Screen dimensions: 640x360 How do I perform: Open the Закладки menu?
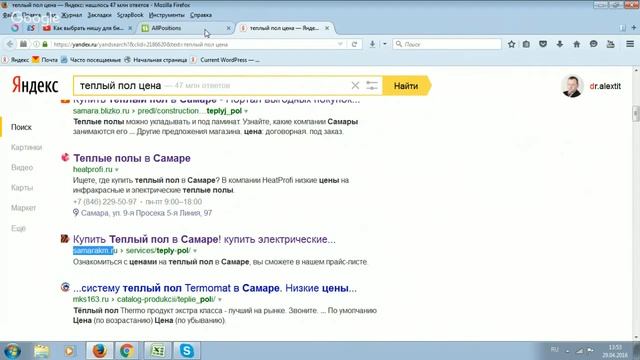pyautogui.click(x=100, y=15)
